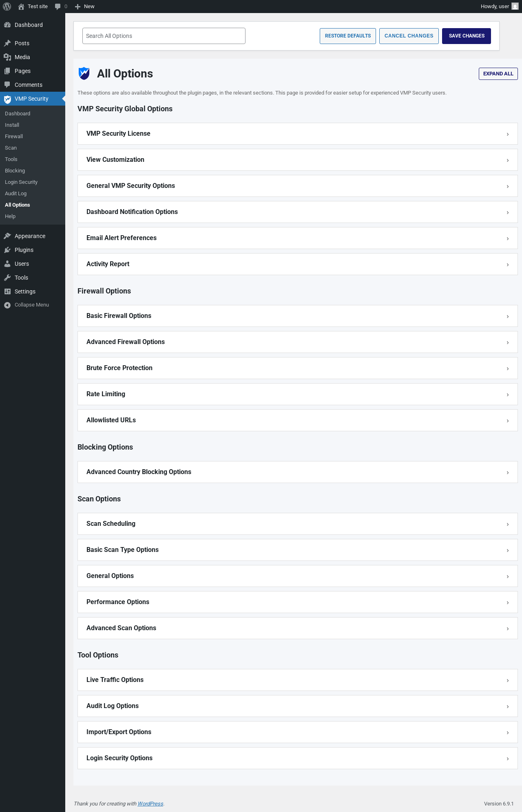Click Expand All button
Image resolution: width=522 pixels, height=812 pixels.
coord(498,74)
